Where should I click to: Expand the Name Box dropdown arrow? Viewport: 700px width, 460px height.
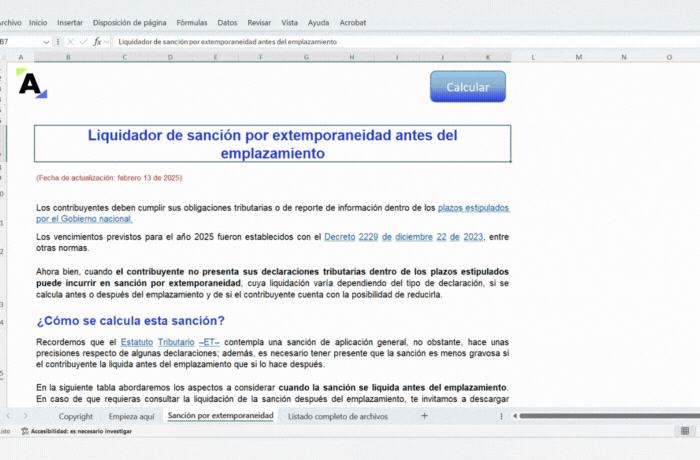pos(46,42)
